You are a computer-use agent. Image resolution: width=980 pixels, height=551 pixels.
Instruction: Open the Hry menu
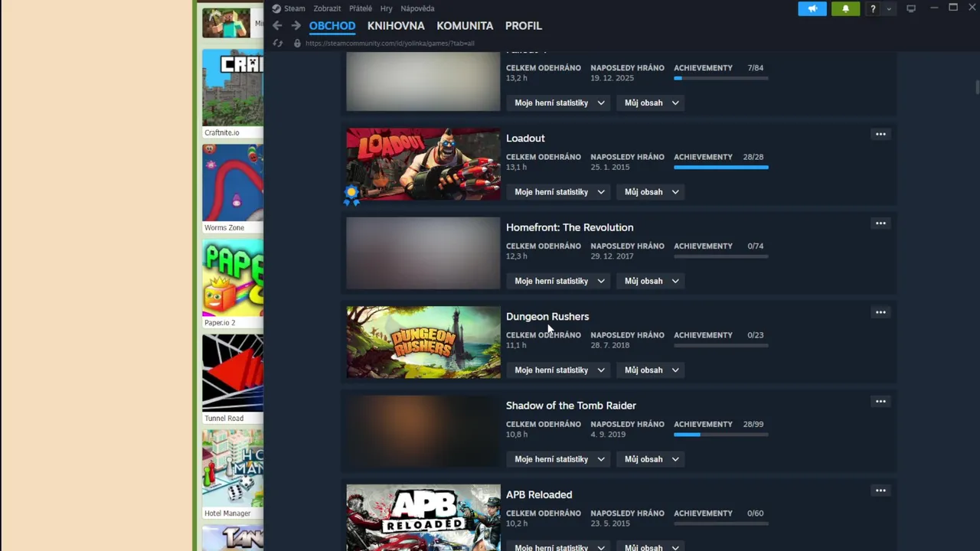click(x=386, y=8)
